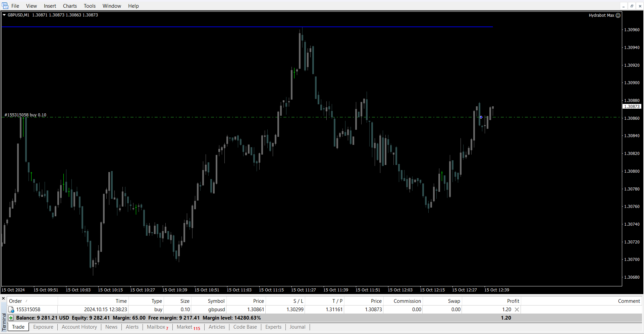Image resolution: width=644 pixels, height=334 pixels.
Task: Click the 1.30873 current price label
Action: [632, 107]
